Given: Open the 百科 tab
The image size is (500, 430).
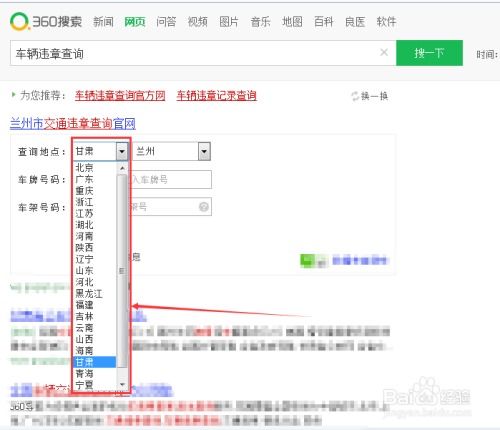Looking at the screenshot, I should (x=324, y=22).
